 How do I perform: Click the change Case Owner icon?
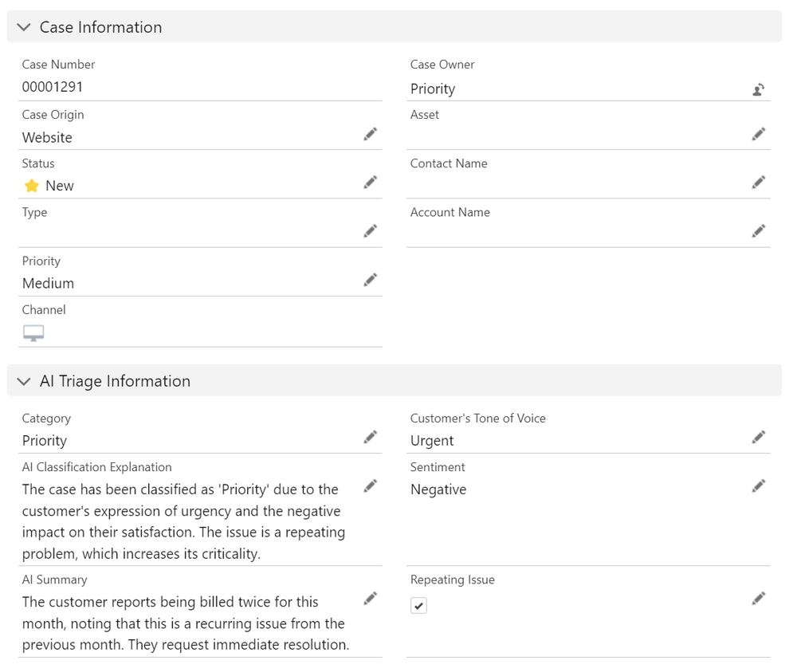(x=759, y=89)
